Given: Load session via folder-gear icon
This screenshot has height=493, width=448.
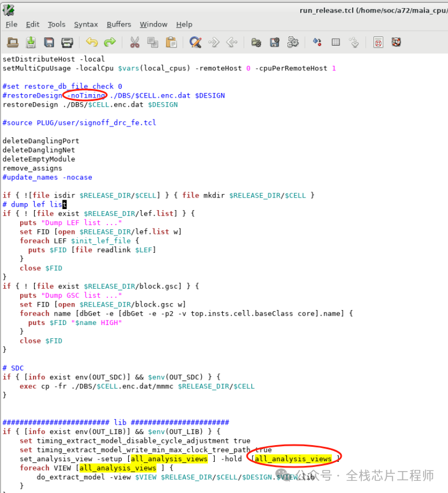Looking at the screenshot, I should (256, 42).
